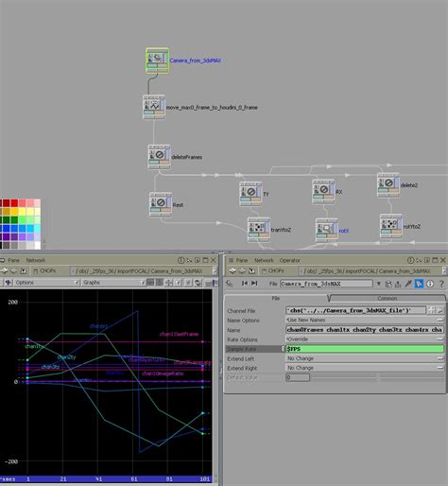The image size is (448, 486).
Task: Open the Operator menu
Action: pos(289,260)
